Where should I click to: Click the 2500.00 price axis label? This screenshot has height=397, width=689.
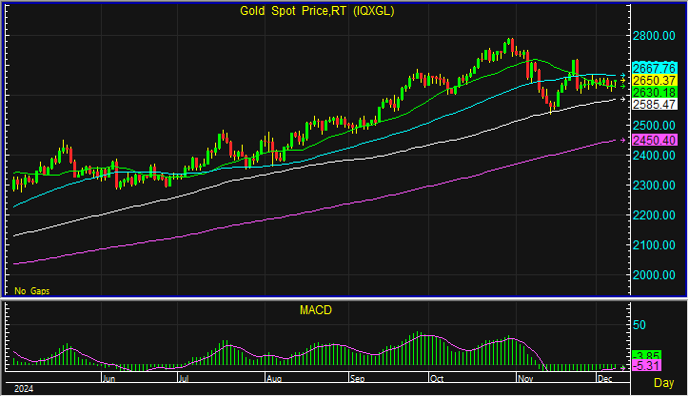[654, 125]
